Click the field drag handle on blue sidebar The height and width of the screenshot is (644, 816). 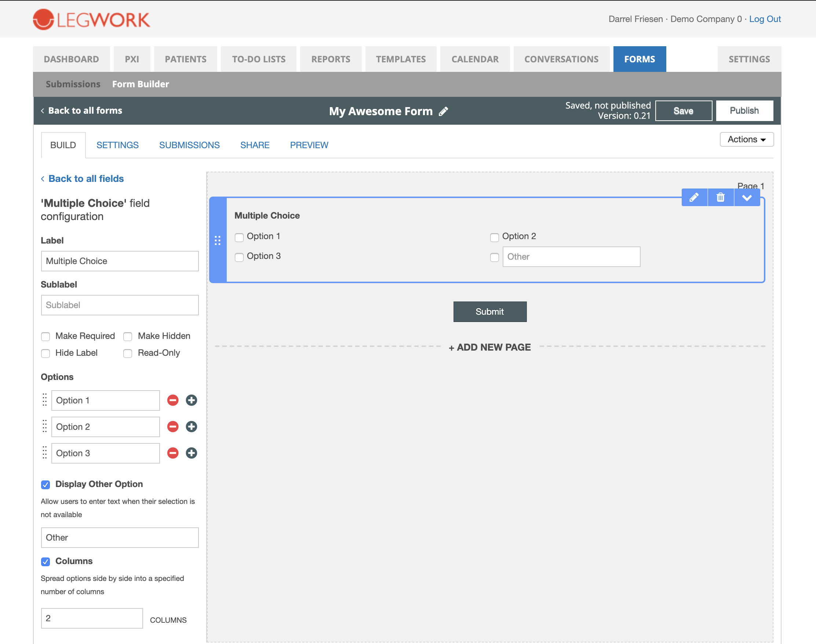pos(218,240)
